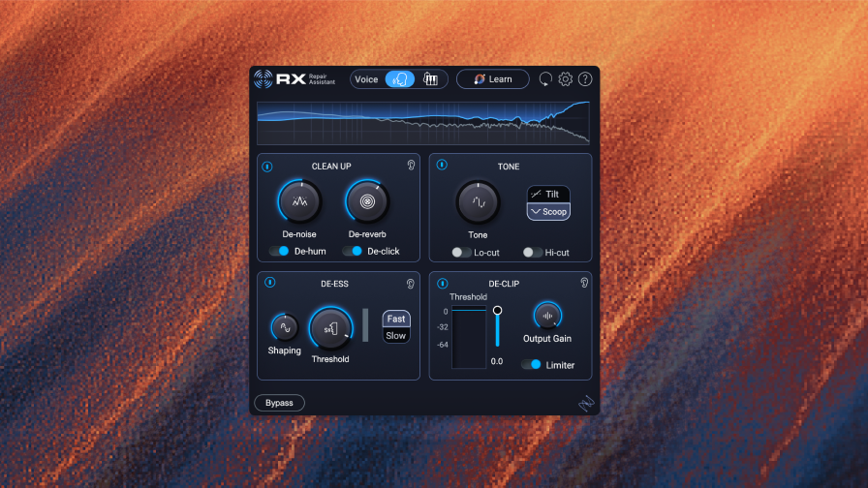Select the Musical keyboard mode icon
The height and width of the screenshot is (488, 868).
coord(431,79)
